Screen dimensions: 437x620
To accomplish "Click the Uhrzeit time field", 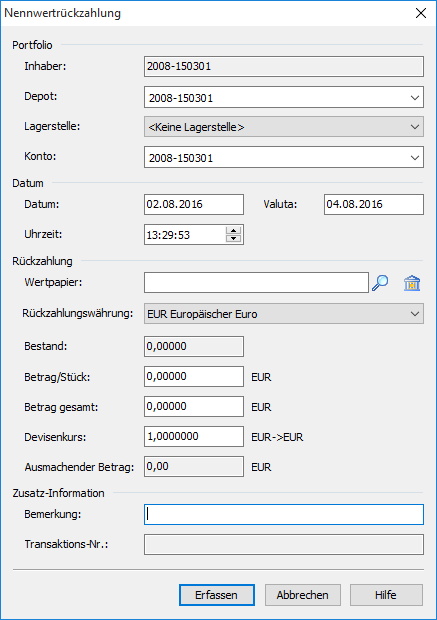I will coord(185,234).
